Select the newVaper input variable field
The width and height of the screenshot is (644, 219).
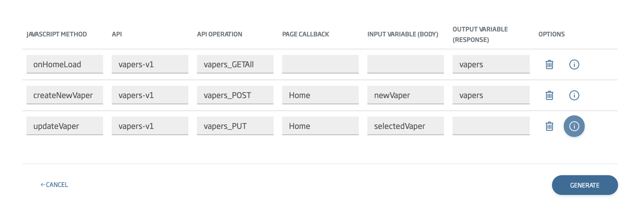[405, 95]
